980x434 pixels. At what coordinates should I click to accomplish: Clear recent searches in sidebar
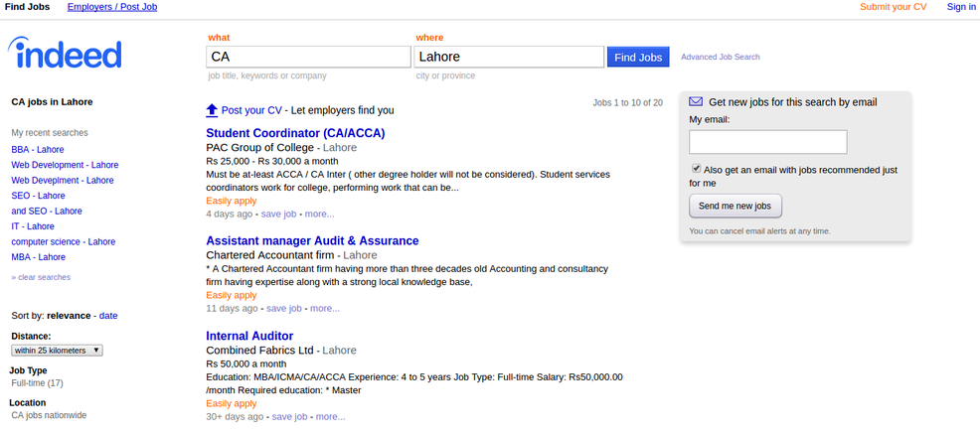(x=41, y=277)
